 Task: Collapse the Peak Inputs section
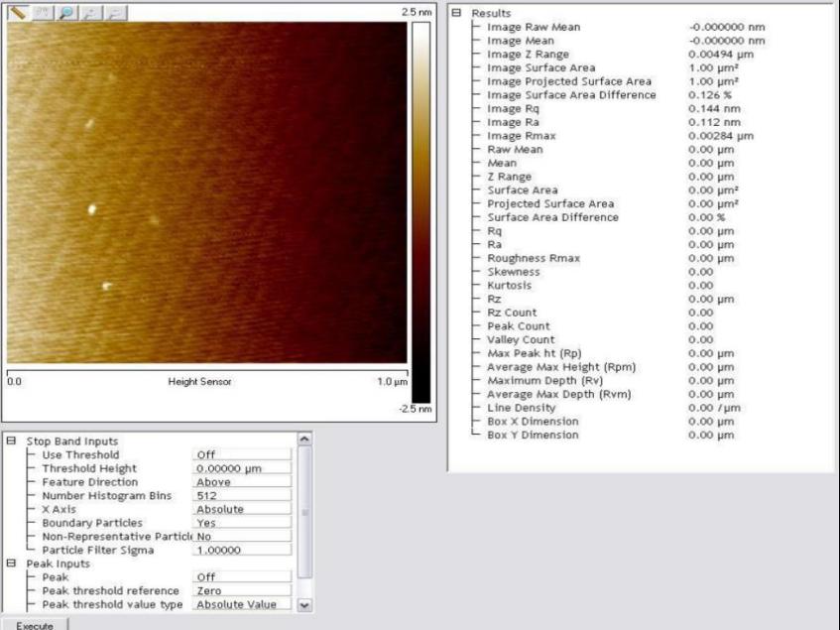click(11, 564)
